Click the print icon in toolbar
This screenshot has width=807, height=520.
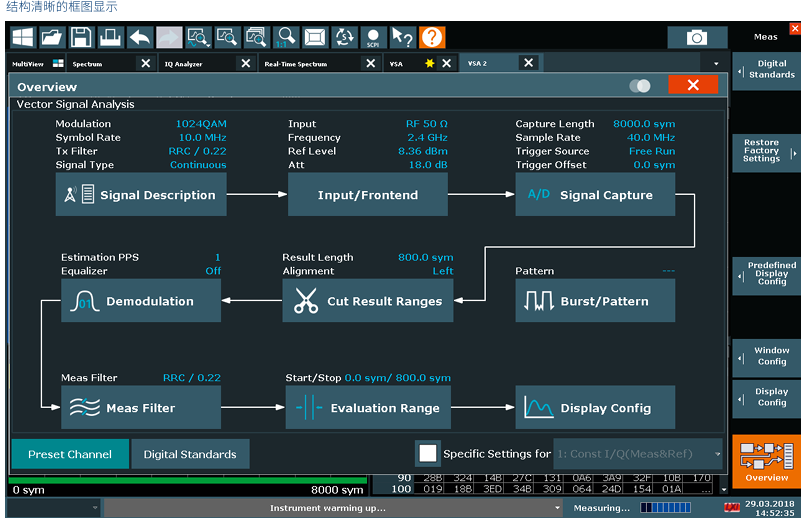pos(110,37)
